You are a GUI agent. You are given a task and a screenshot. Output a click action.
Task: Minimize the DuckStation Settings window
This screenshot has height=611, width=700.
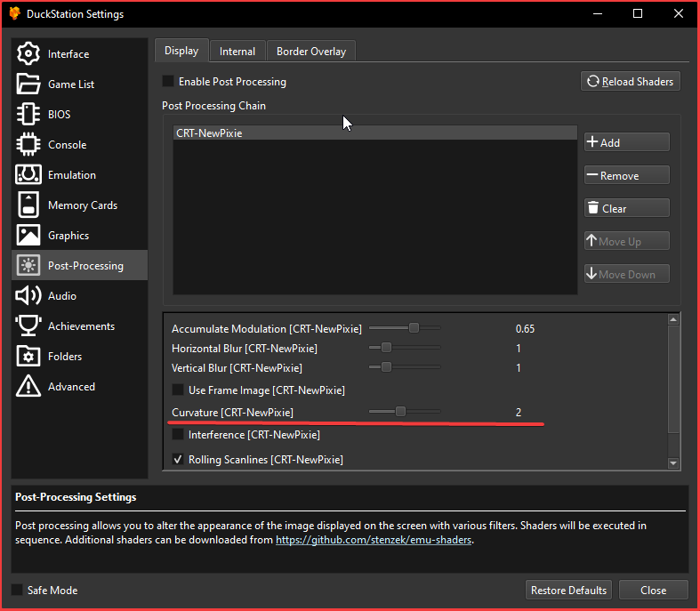pyautogui.click(x=598, y=14)
